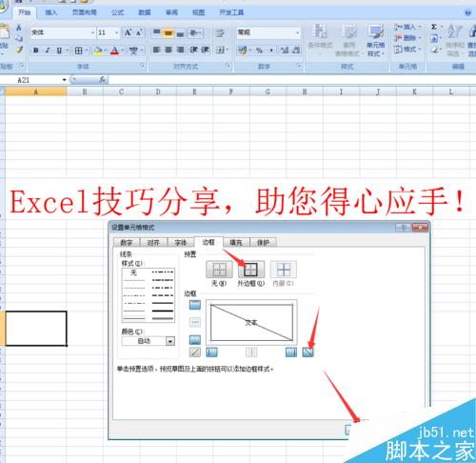Click the bottom align icon
476x463 pixels.
tap(180, 32)
